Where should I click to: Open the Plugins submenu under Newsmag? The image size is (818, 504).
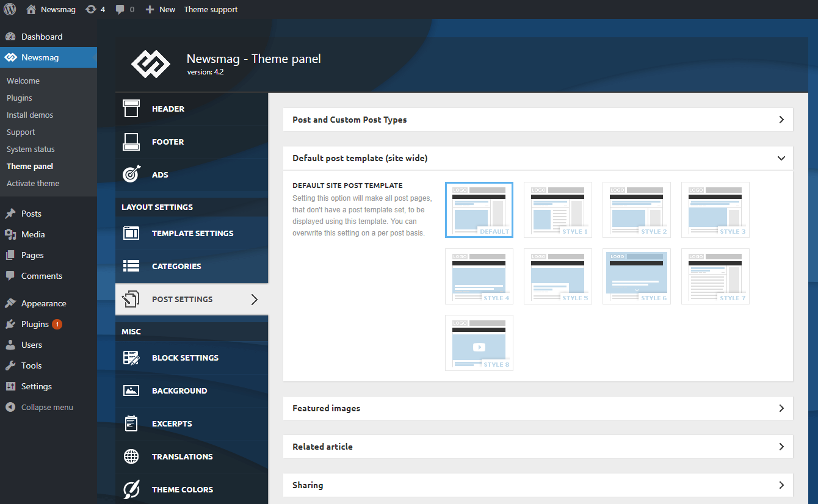coord(20,98)
